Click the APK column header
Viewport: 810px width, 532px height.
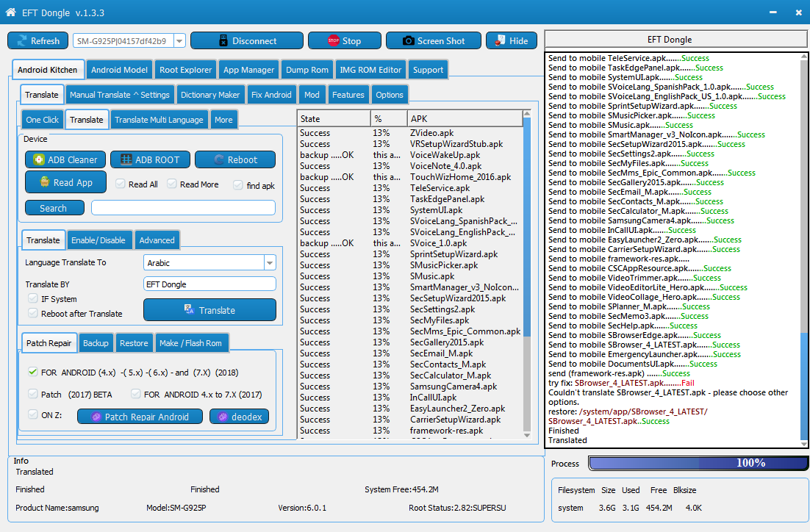coord(465,119)
